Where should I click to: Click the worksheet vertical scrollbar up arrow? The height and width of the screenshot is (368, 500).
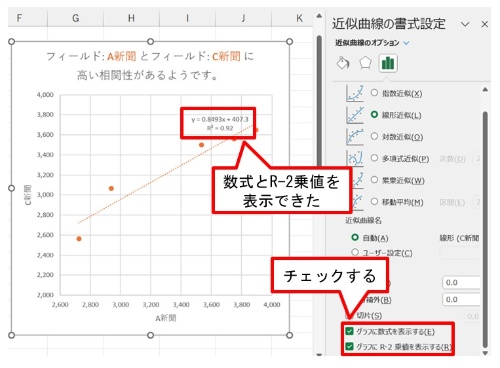coord(319,16)
